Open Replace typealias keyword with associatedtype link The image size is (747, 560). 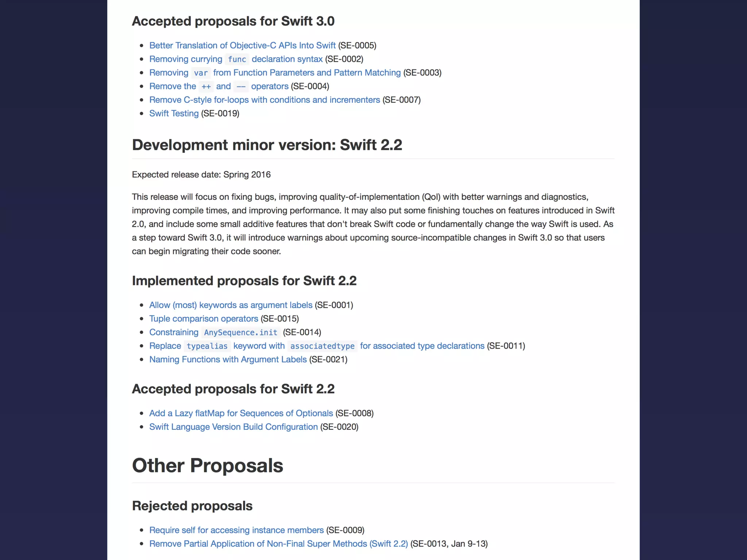(x=317, y=346)
